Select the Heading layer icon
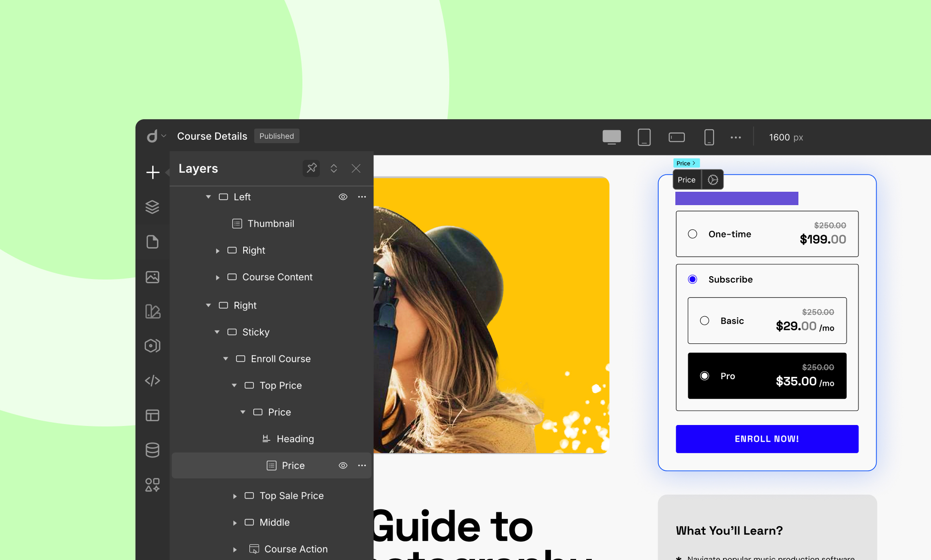 tap(266, 439)
